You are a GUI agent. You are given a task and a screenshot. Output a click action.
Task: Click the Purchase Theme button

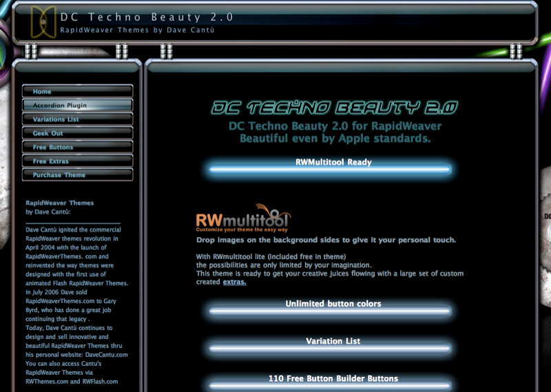coord(77,175)
